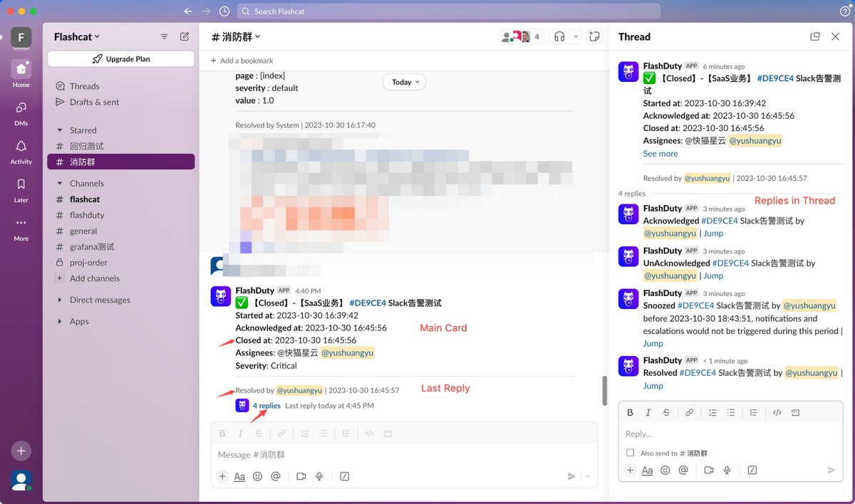Focus the Search Flashcat field
Image resolution: width=855 pixels, height=504 pixels.
448,11
